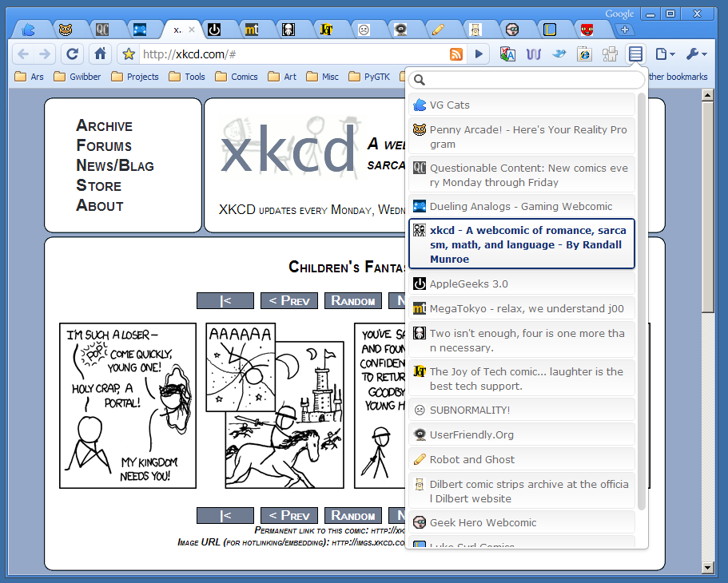This screenshot has height=583, width=728.
Task: Open the IE Tab extension icon
Action: (584, 54)
